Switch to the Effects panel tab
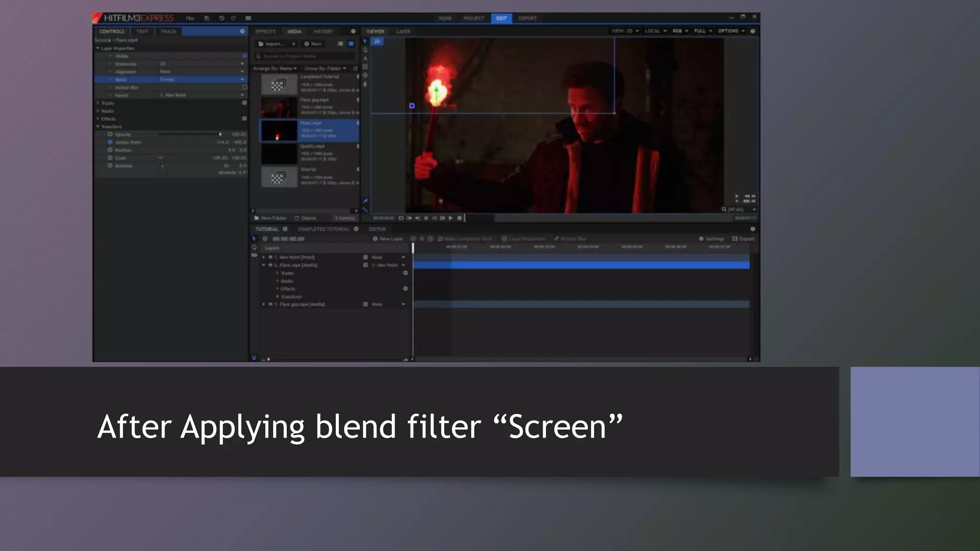The height and width of the screenshot is (551, 980). 265,32
